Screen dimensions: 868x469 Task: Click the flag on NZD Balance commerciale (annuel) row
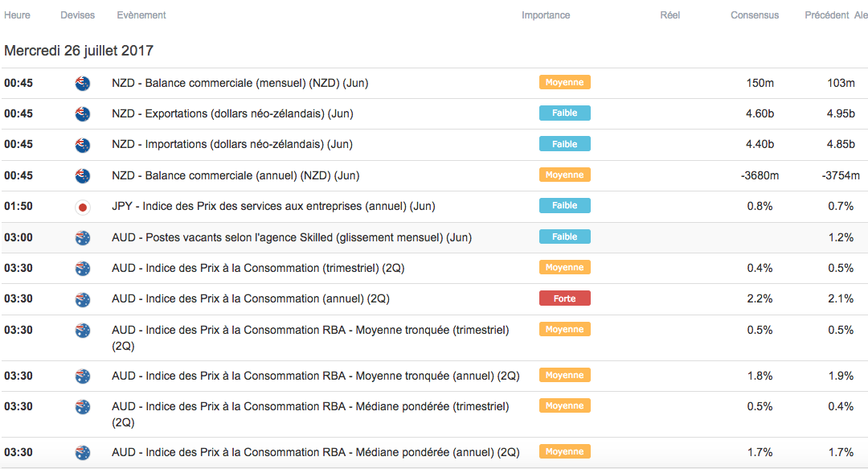tap(82, 175)
